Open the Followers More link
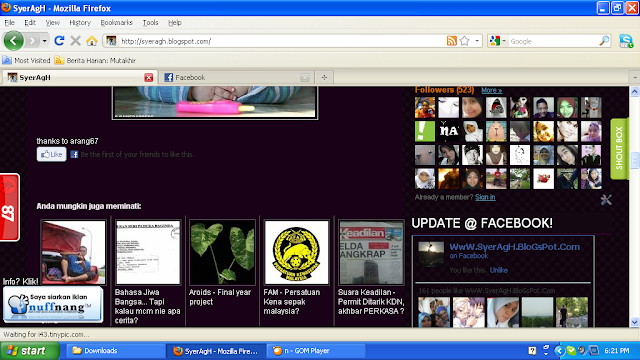 (x=491, y=90)
